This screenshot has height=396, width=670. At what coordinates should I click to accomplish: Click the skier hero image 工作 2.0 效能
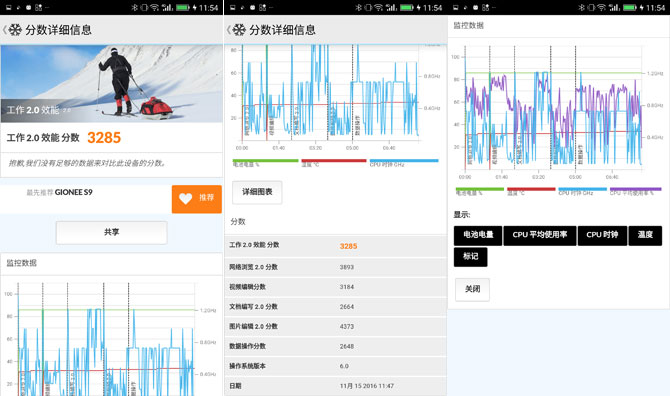(x=112, y=84)
